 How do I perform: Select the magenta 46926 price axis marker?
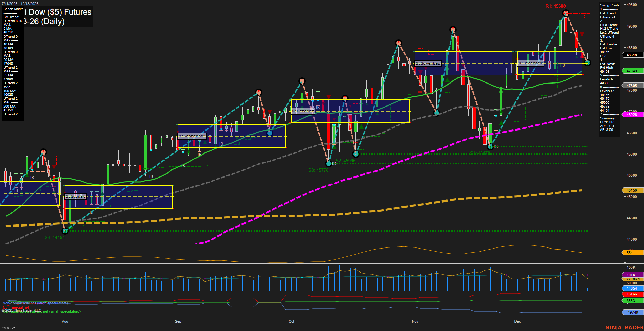click(632, 115)
